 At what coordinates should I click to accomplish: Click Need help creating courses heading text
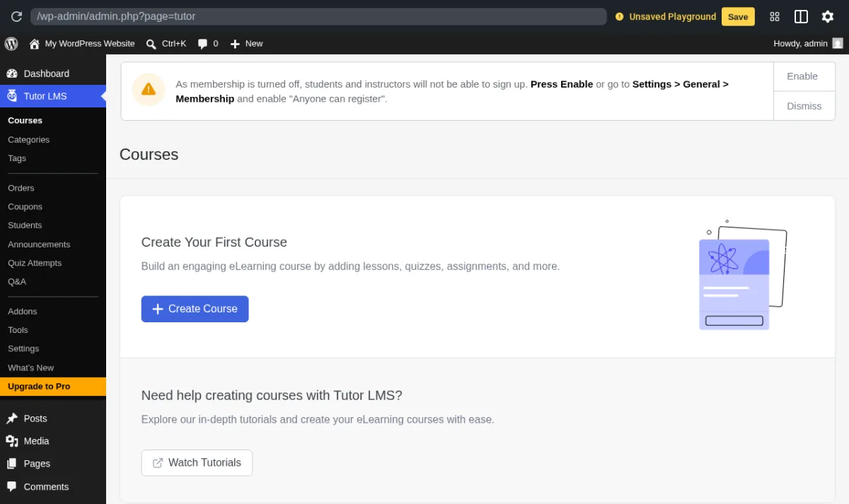[272, 396]
